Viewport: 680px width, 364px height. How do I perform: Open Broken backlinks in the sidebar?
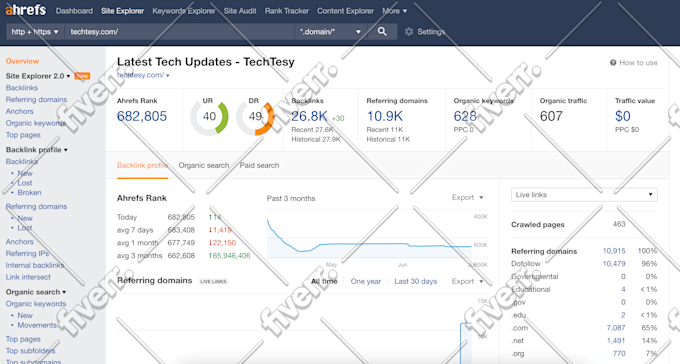pyautogui.click(x=29, y=193)
